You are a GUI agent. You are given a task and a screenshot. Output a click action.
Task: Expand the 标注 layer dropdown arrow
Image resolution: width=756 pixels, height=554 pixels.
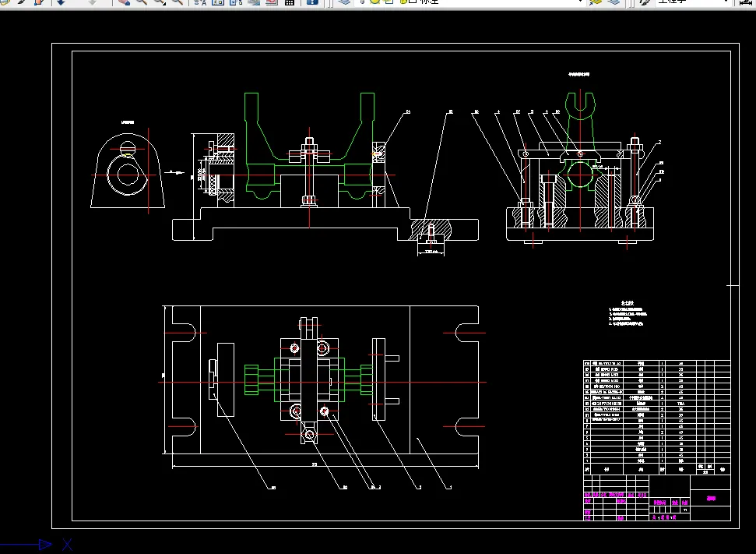point(581,2)
